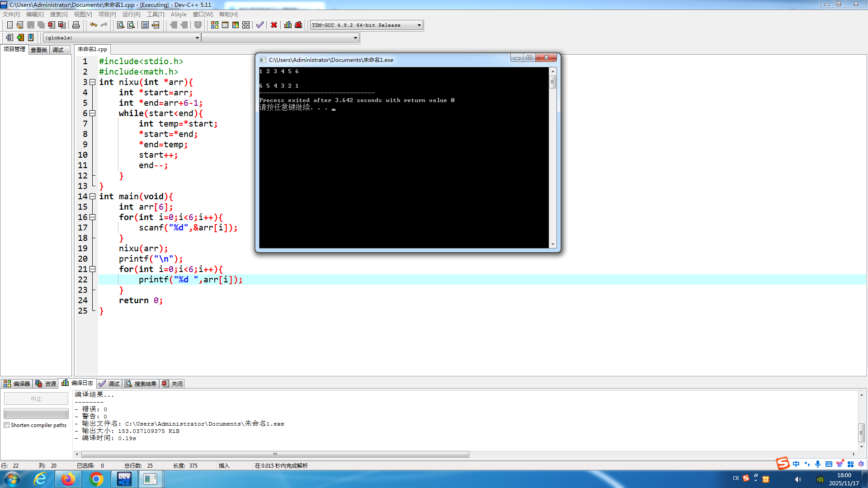The height and width of the screenshot is (488, 868).
Task: Click the profile analysis bar chart icon
Action: pyautogui.click(x=288, y=25)
